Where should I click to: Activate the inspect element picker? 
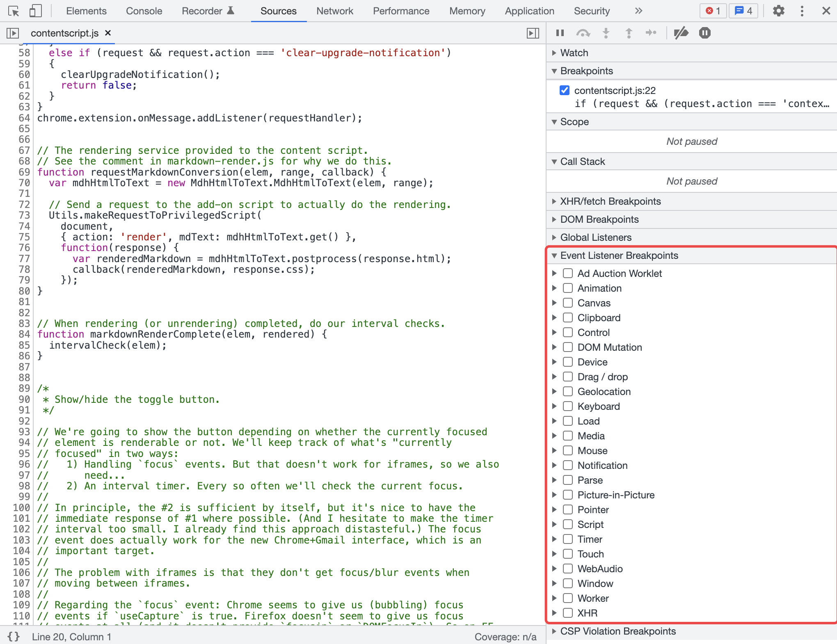[x=13, y=11]
